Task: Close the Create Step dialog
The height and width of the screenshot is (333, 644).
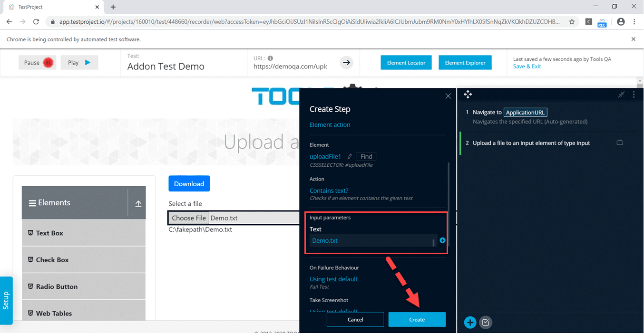Action: click(448, 96)
